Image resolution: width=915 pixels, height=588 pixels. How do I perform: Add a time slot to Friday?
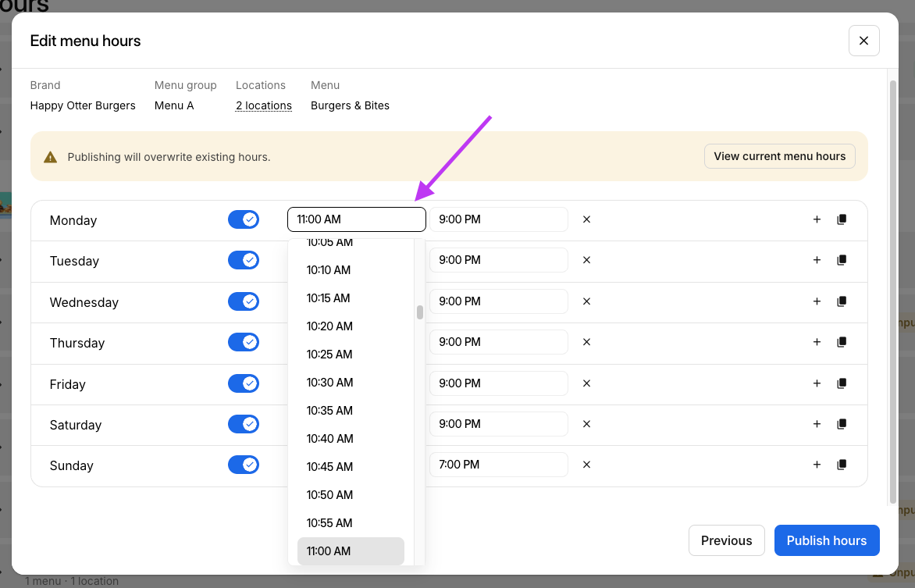click(817, 383)
